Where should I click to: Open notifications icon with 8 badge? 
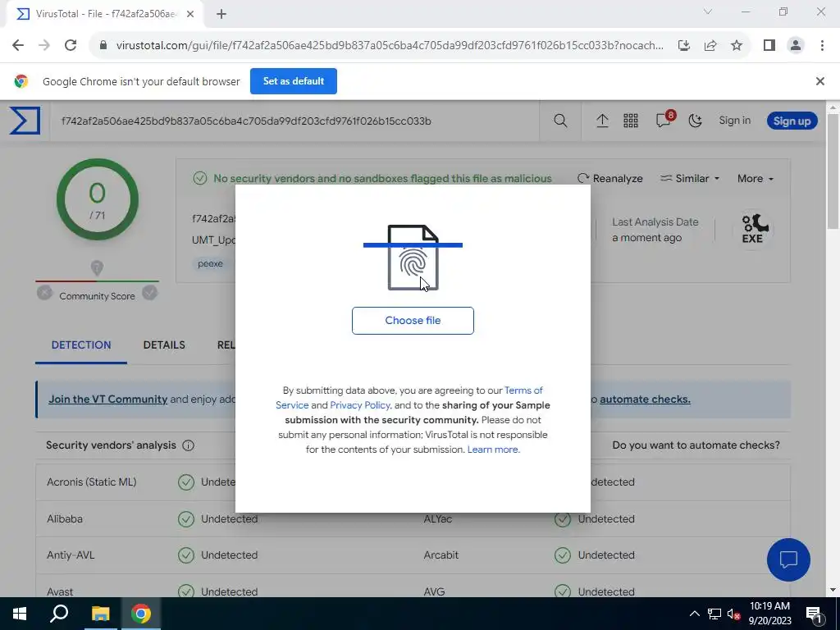click(664, 120)
